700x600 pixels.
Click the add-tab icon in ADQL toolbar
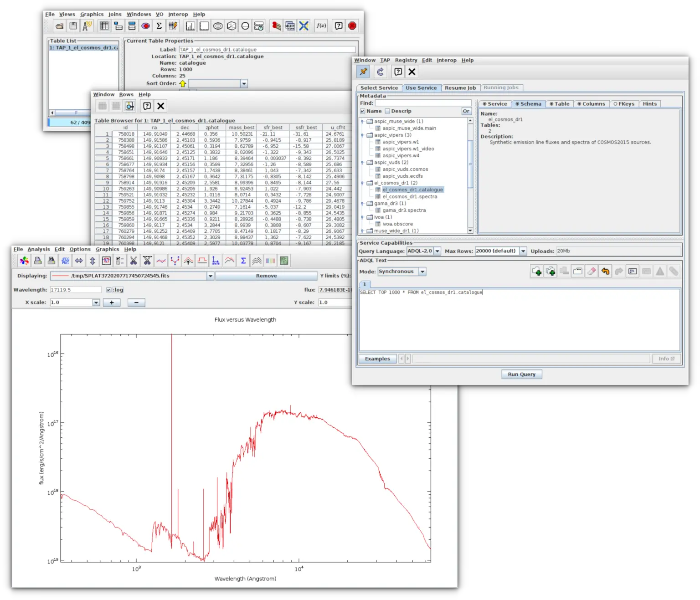537,272
